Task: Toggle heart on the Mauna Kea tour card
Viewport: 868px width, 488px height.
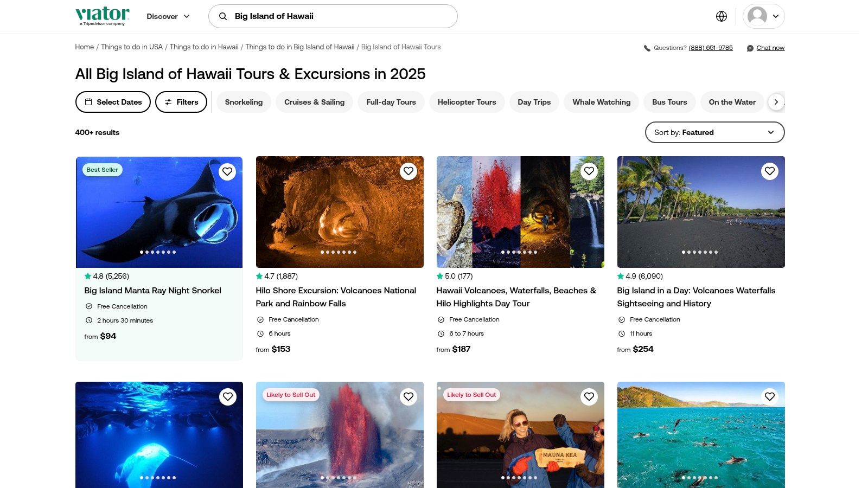Action: (x=589, y=396)
